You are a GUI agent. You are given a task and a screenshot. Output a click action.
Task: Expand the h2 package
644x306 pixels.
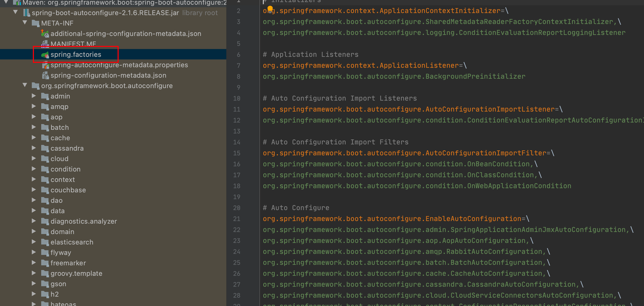click(34, 294)
